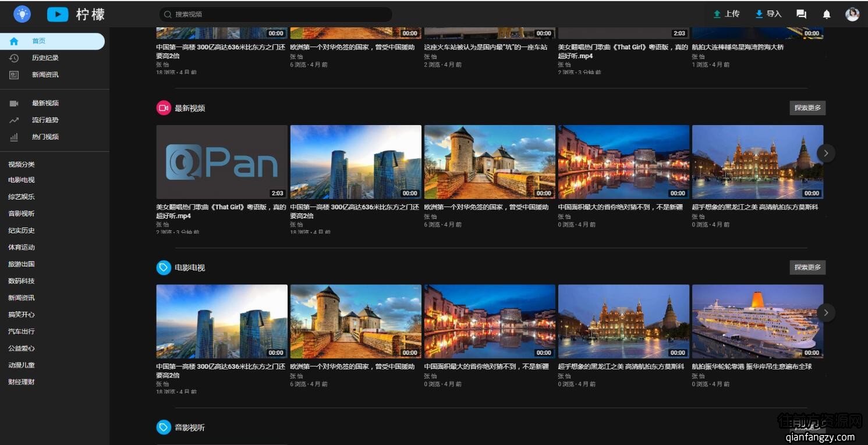This screenshot has height=445, width=868.
Task: Open 航拍大连棒棰岛星海湾跨海大桥 title
Action: pos(738,47)
